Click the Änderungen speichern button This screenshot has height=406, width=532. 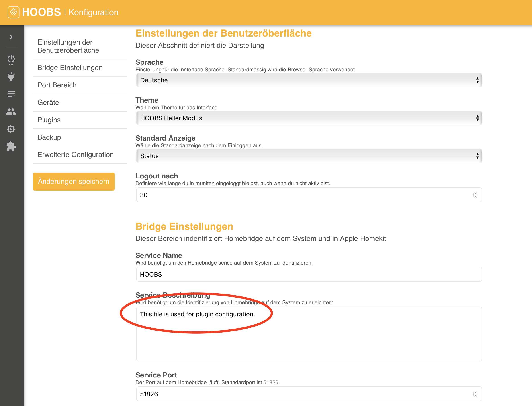click(x=74, y=182)
